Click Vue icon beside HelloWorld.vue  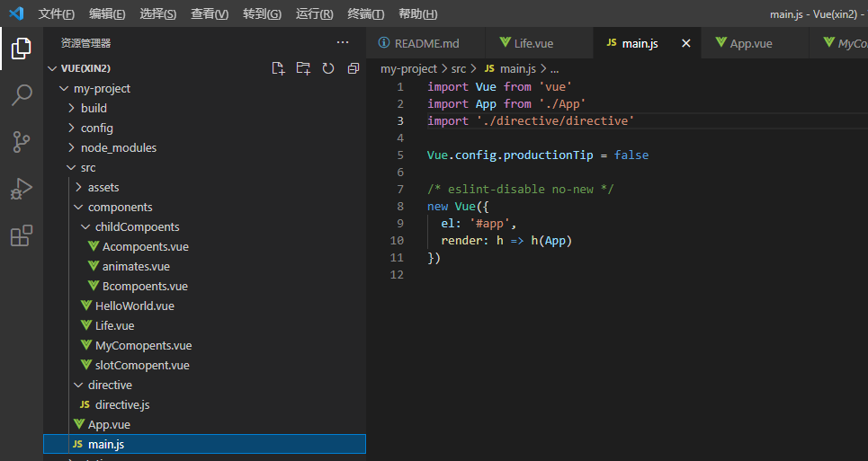click(86, 306)
